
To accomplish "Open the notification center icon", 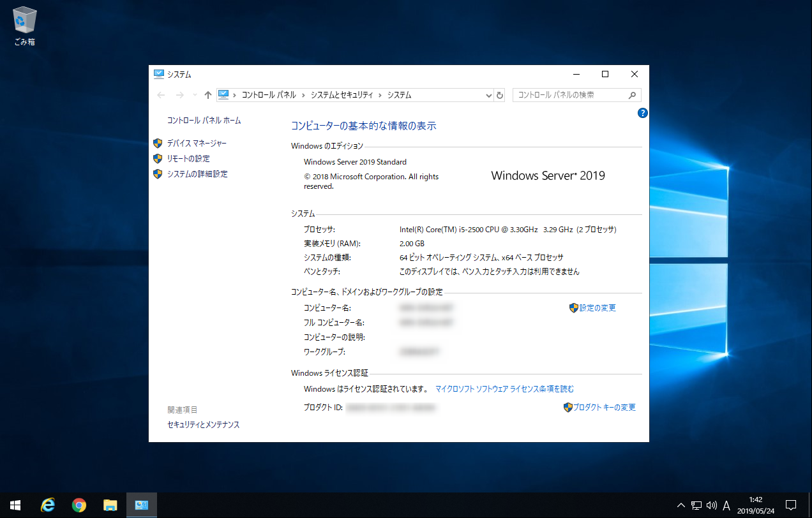I will click(x=790, y=505).
